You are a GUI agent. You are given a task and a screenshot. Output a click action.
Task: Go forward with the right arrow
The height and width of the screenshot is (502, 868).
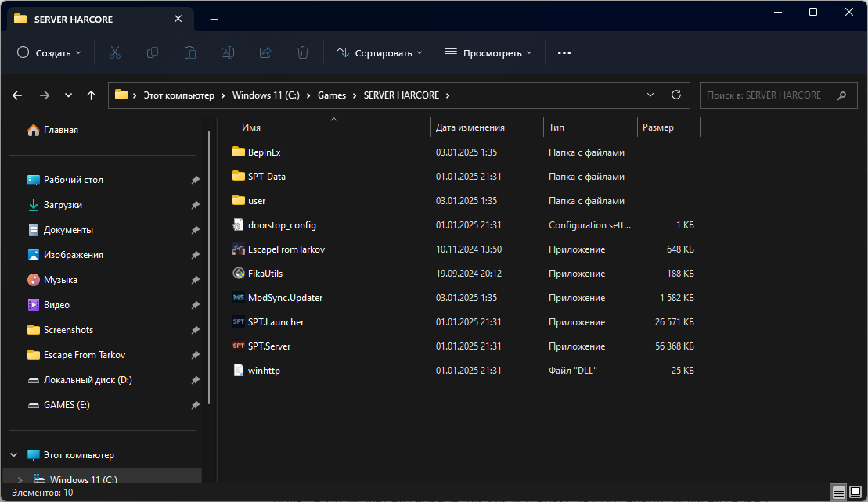[45, 95]
